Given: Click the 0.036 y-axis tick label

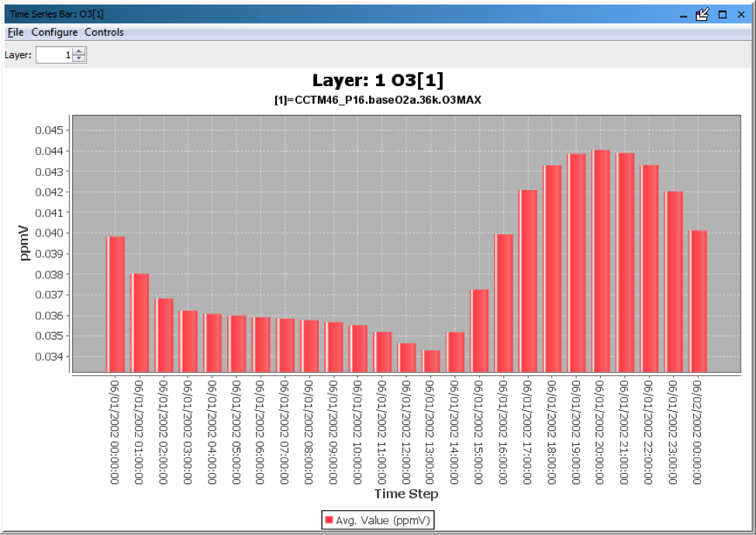Looking at the screenshot, I should pos(49,316).
